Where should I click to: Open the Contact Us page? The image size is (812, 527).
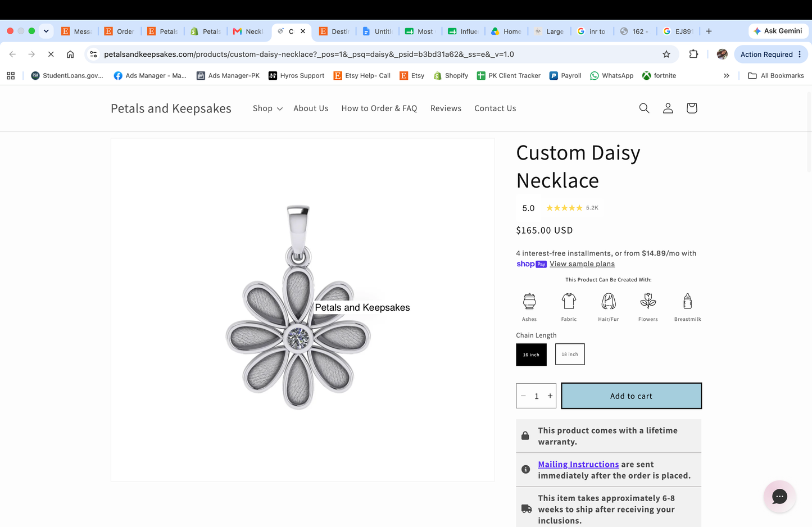pyautogui.click(x=495, y=108)
